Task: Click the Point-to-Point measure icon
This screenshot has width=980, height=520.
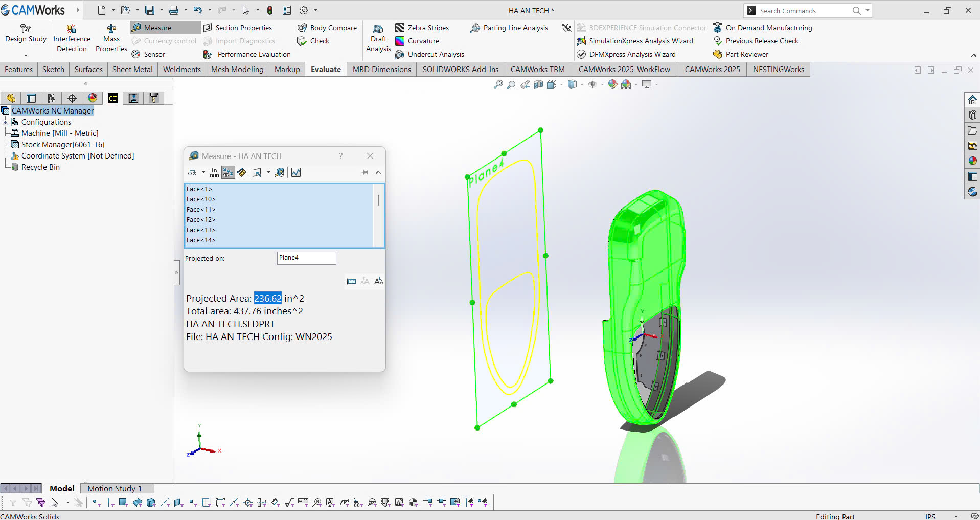Action: 242,173
